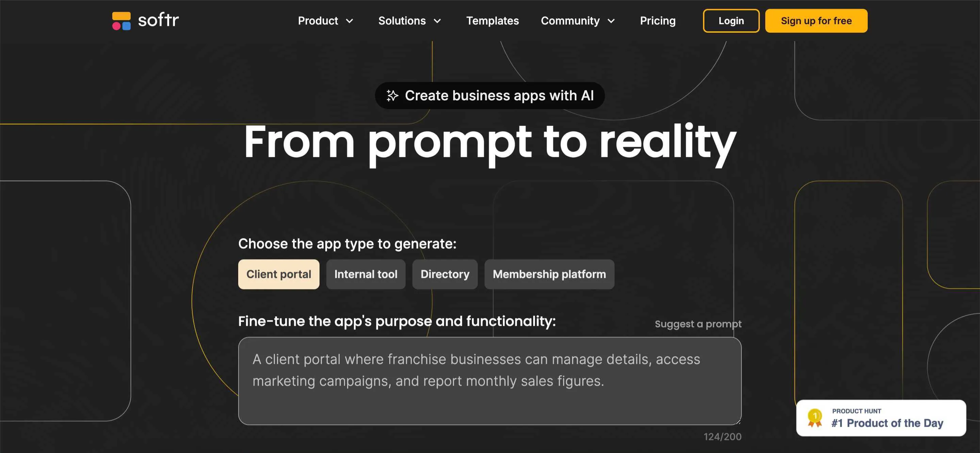The image size is (980, 453).
Task: Select the Client portal app type
Action: pyautogui.click(x=278, y=274)
